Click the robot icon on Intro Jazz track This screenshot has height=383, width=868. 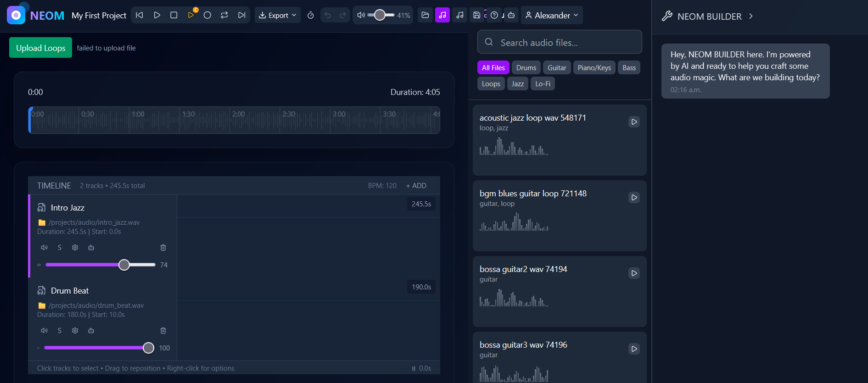[91, 248]
